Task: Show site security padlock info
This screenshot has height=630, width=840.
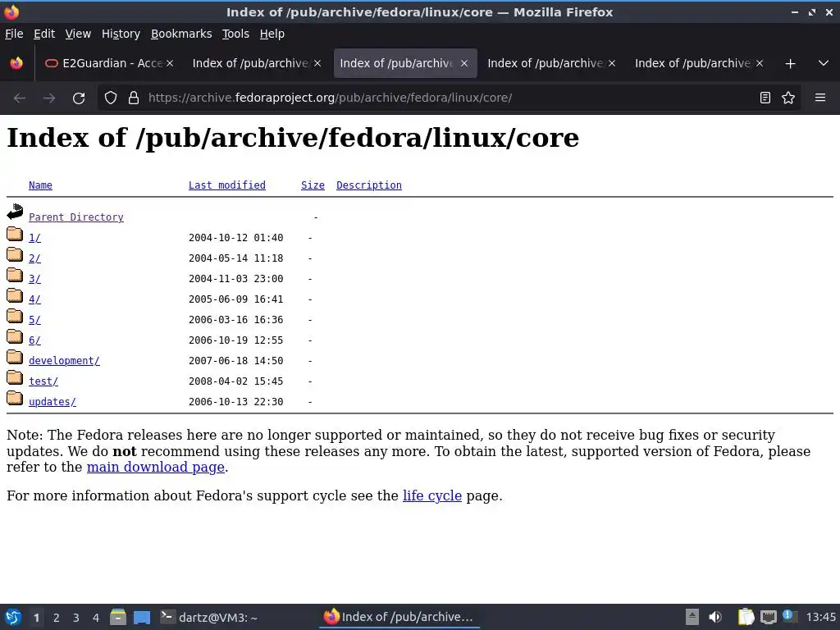Action: point(134,98)
